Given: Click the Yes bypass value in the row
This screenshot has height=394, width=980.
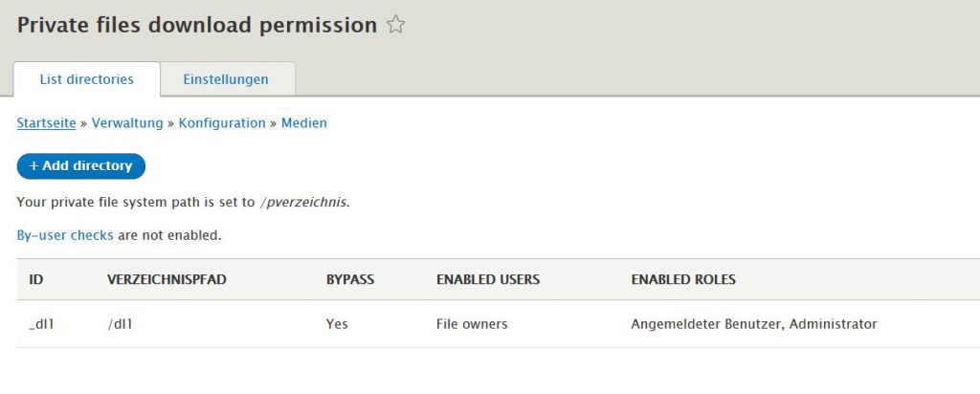Looking at the screenshot, I should click(x=337, y=324).
